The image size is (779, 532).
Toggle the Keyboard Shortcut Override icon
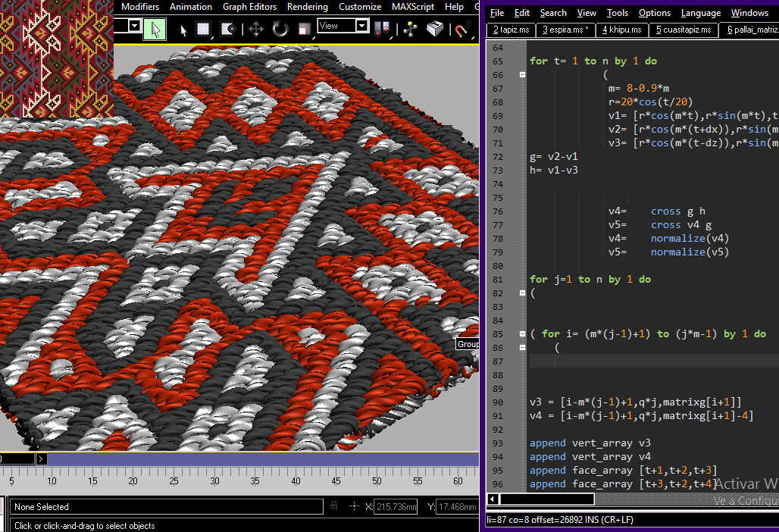click(x=435, y=29)
